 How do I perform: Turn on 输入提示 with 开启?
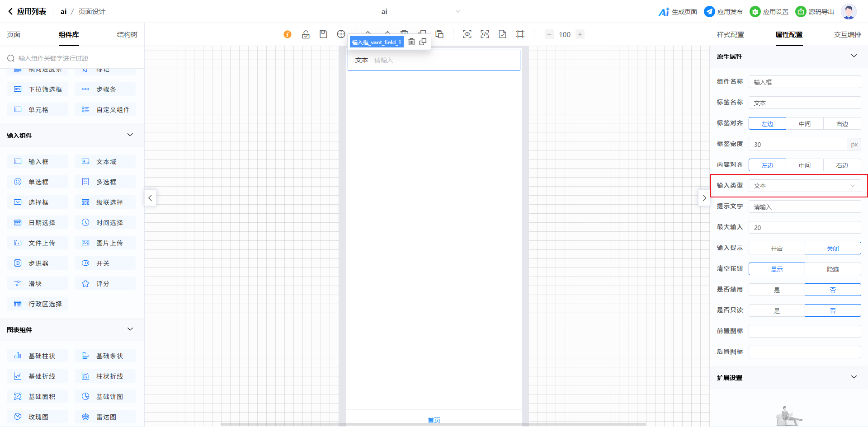click(777, 249)
